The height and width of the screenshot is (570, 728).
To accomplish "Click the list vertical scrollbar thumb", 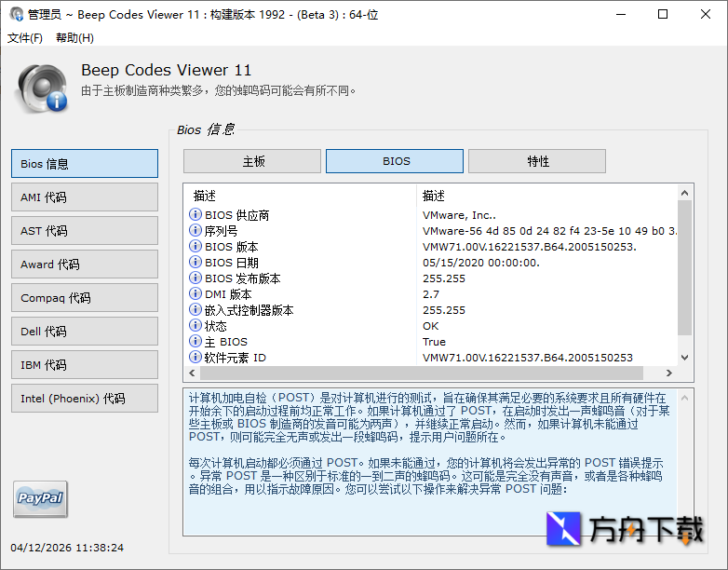I will [x=684, y=267].
